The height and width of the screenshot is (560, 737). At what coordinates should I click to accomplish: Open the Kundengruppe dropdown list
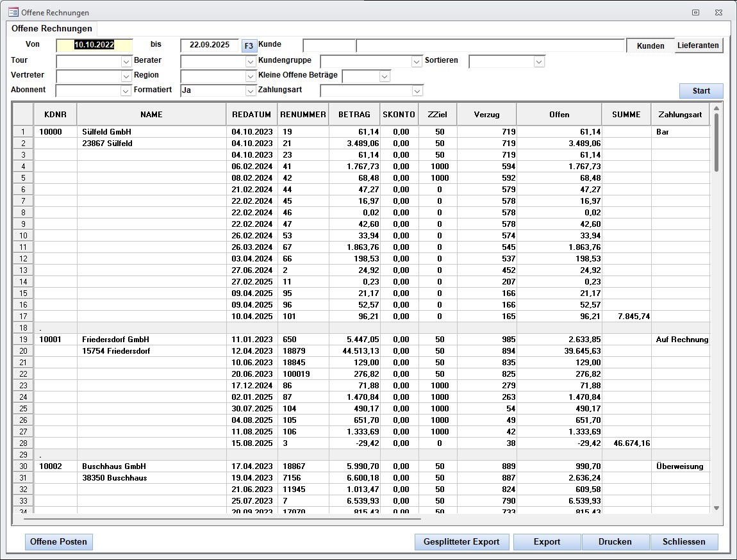417,62
